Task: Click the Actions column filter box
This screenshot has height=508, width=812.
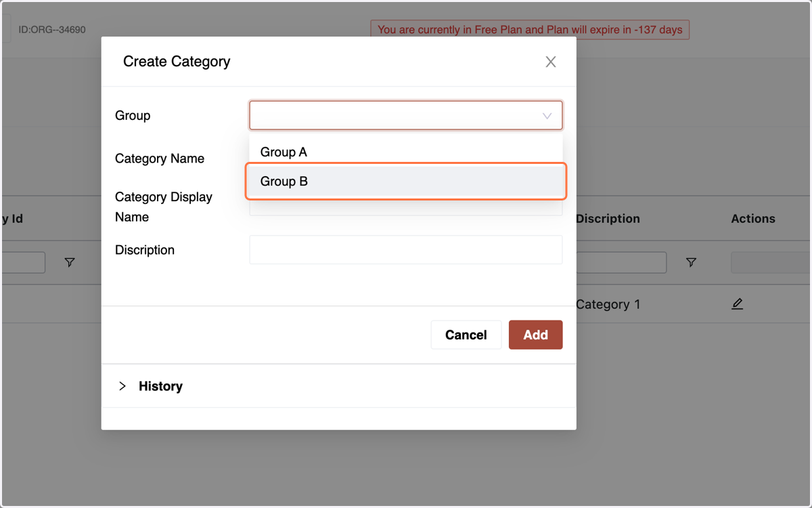Action: tap(771, 263)
